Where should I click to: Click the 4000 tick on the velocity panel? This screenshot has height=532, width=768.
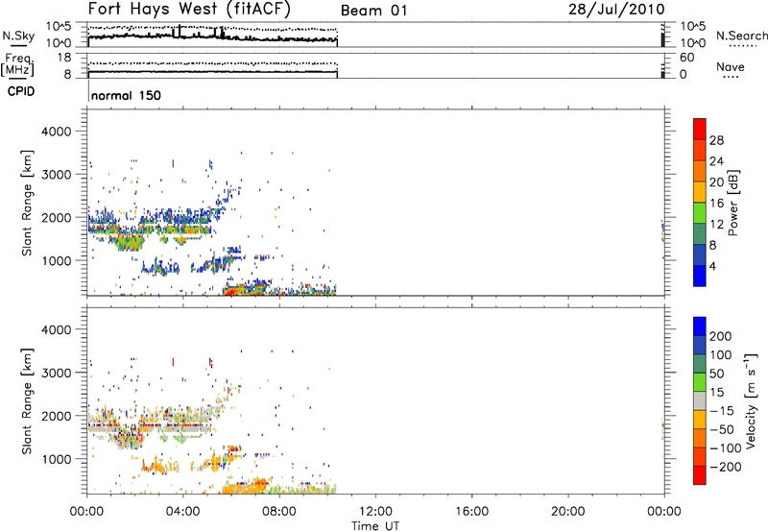[56, 329]
